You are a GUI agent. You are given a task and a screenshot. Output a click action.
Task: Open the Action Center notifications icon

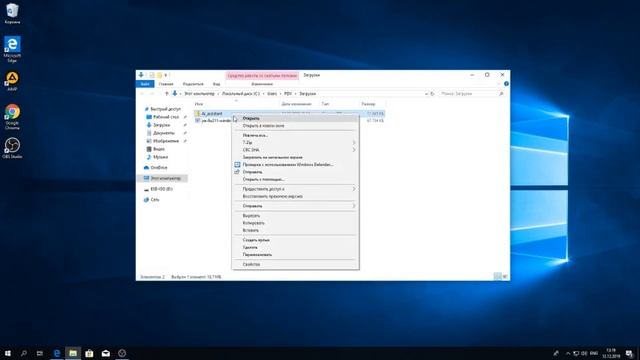tap(629, 353)
